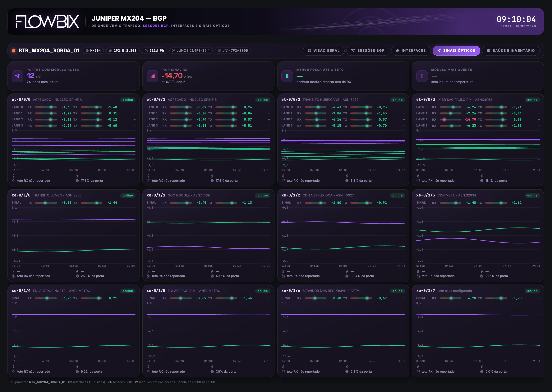This screenshot has height=392, width=552.
Task: Follow the SESSÕES BGP link in header subtitle
Action: 156,26
